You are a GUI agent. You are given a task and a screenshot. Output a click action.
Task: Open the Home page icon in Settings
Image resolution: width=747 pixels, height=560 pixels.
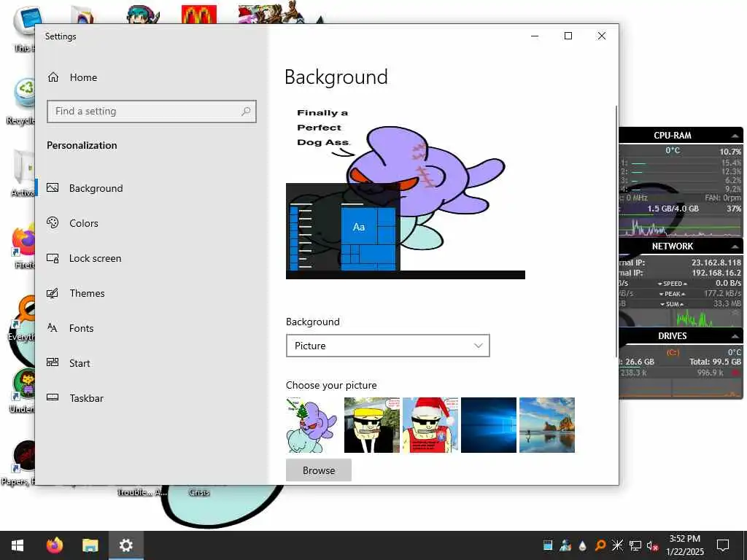pos(53,77)
